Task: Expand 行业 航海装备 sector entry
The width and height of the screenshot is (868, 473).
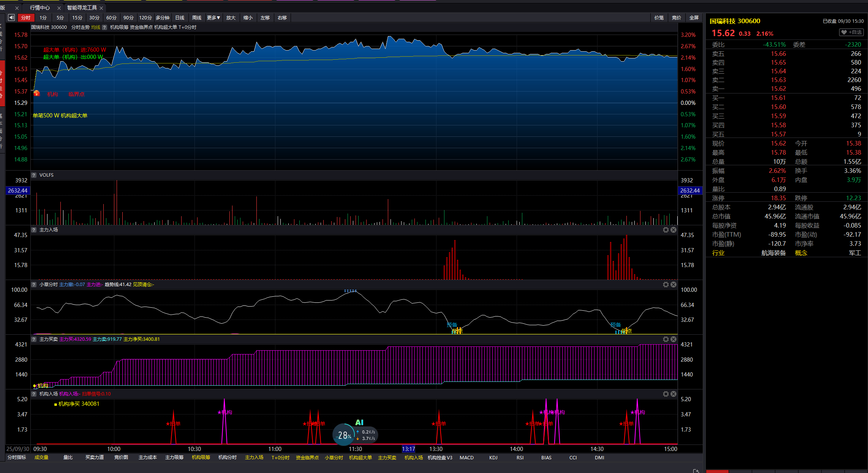Action: click(773, 253)
